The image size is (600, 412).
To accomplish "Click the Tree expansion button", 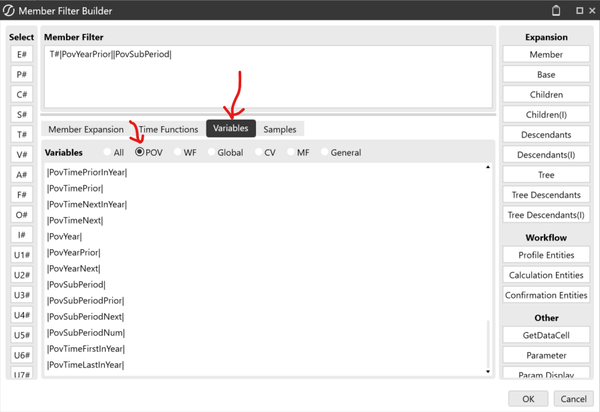I will pyautogui.click(x=546, y=175).
